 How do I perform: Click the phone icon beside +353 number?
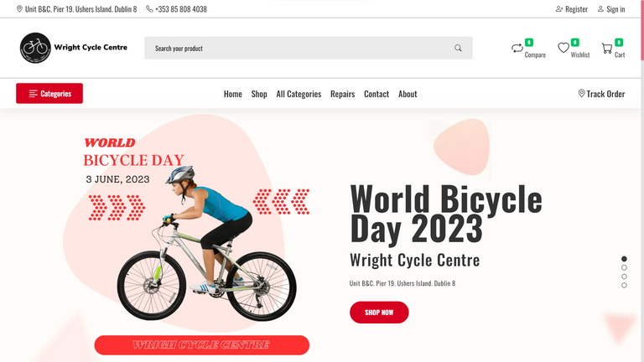(149, 8)
